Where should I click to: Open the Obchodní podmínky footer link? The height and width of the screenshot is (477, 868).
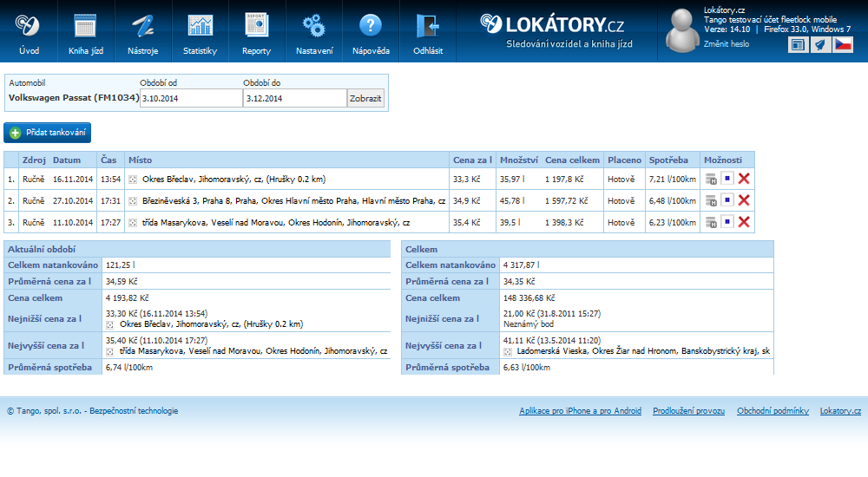tap(773, 411)
